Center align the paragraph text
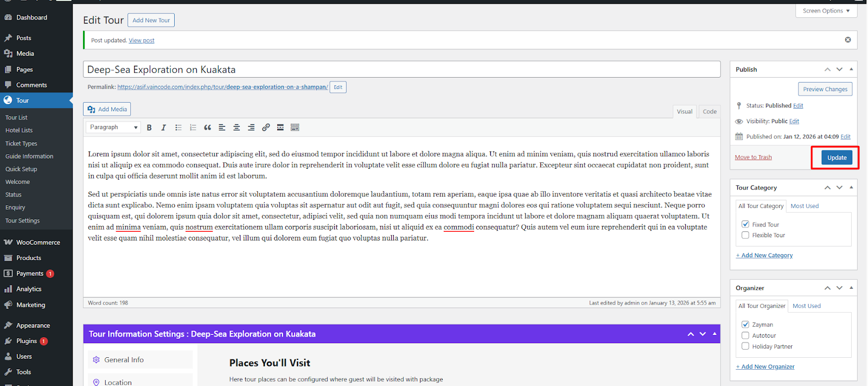Viewport: 868px width, 386px height. 237,128
